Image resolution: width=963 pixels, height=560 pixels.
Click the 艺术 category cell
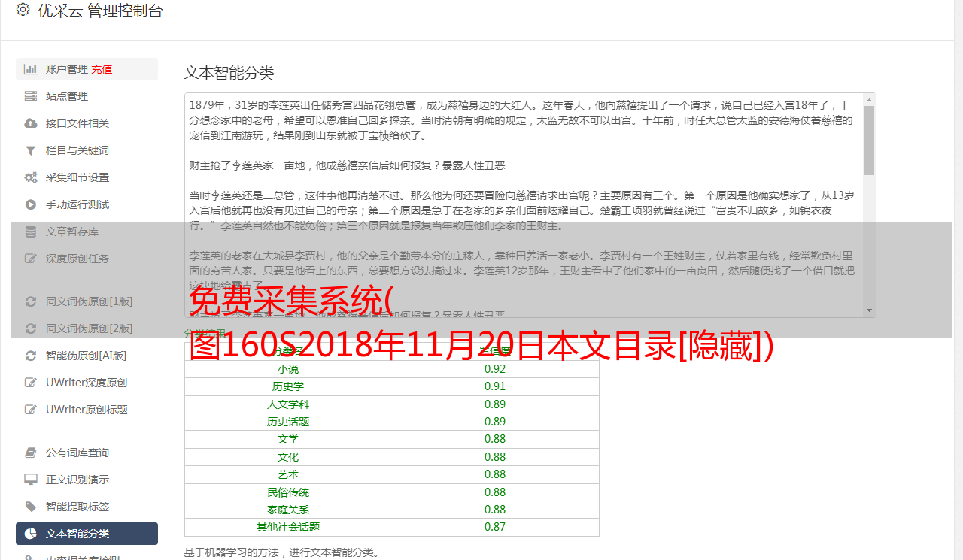coord(288,474)
